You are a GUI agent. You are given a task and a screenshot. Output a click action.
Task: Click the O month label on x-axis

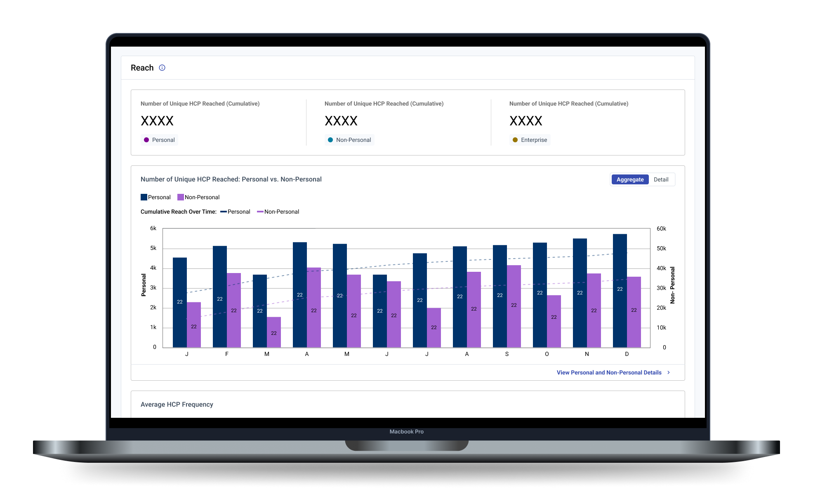(x=547, y=354)
